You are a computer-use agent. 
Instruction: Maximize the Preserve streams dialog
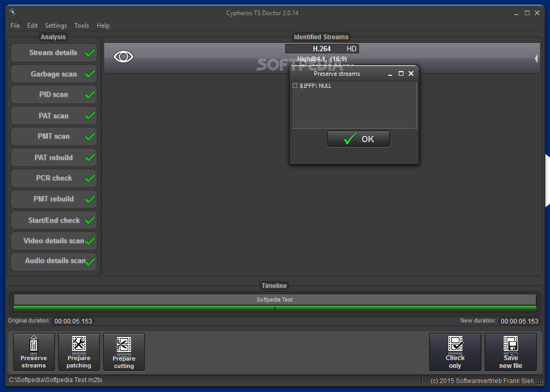401,74
